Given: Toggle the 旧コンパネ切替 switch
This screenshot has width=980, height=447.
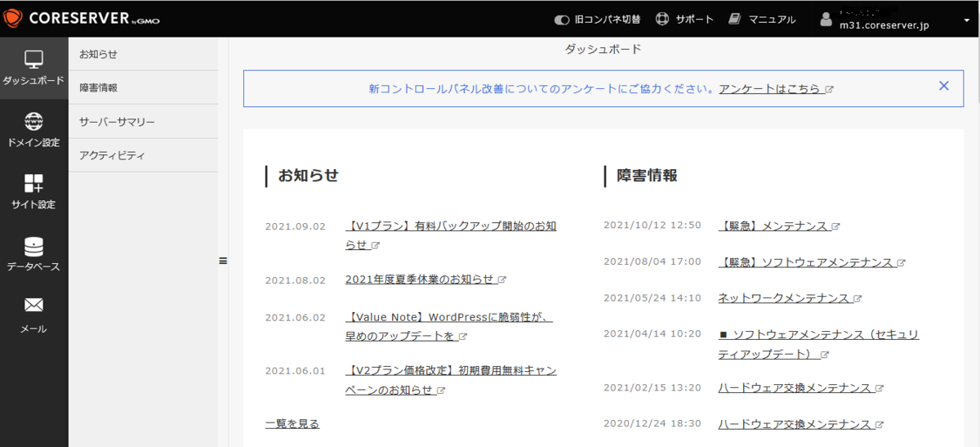Looking at the screenshot, I should pos(562,20).
